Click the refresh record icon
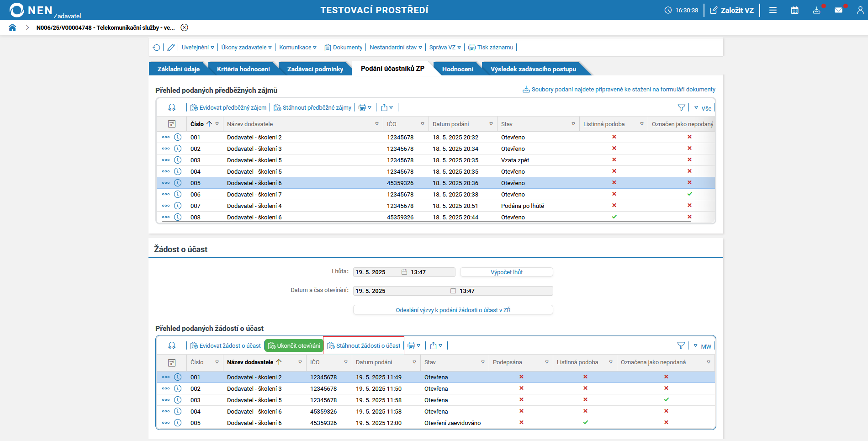 pos(157,48)
